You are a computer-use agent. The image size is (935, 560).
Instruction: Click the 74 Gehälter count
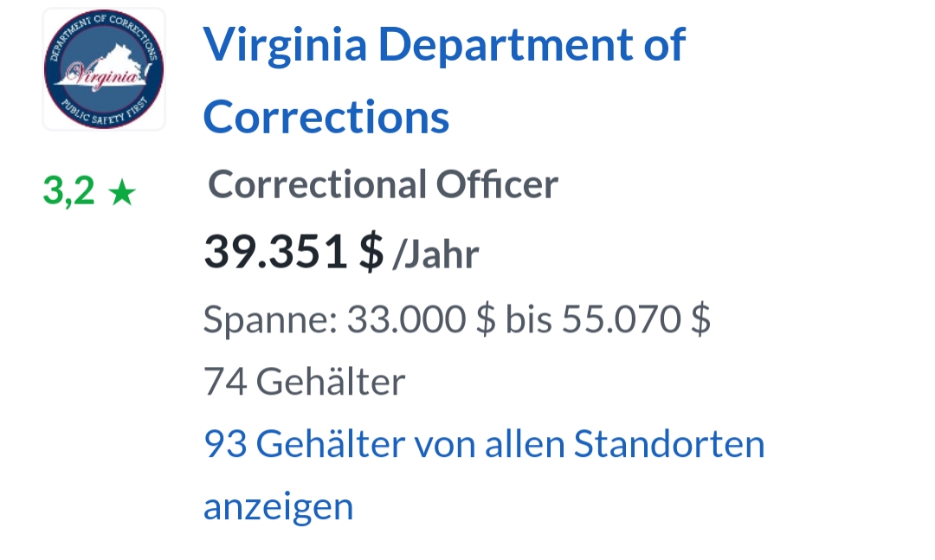pyautogui.click(x=304, y=382)
